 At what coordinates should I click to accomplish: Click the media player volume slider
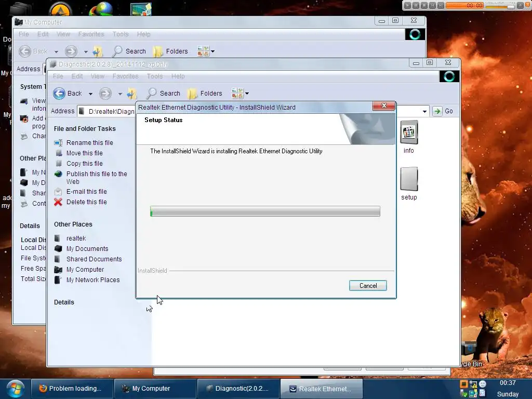pyautogui.click(x=500, y=6)
